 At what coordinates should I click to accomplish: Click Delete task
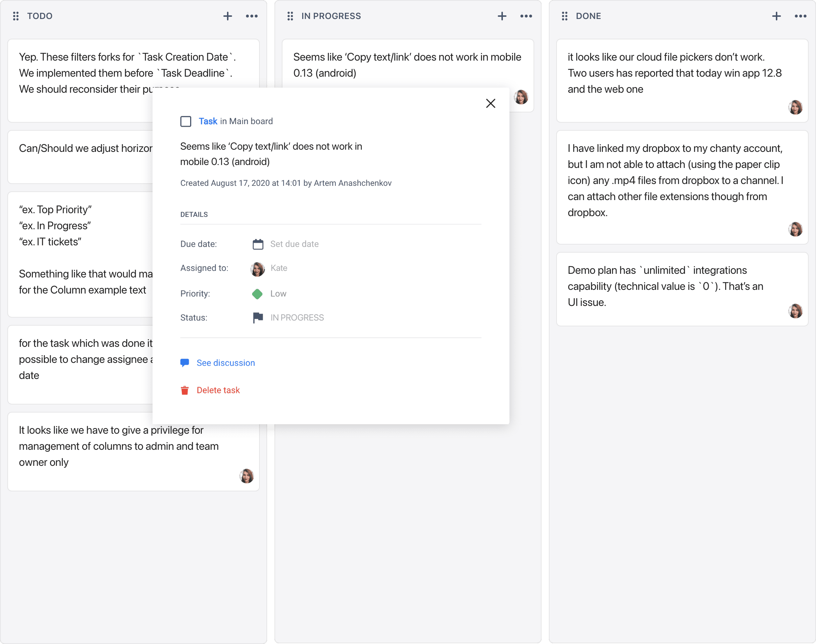click(218, 390)
